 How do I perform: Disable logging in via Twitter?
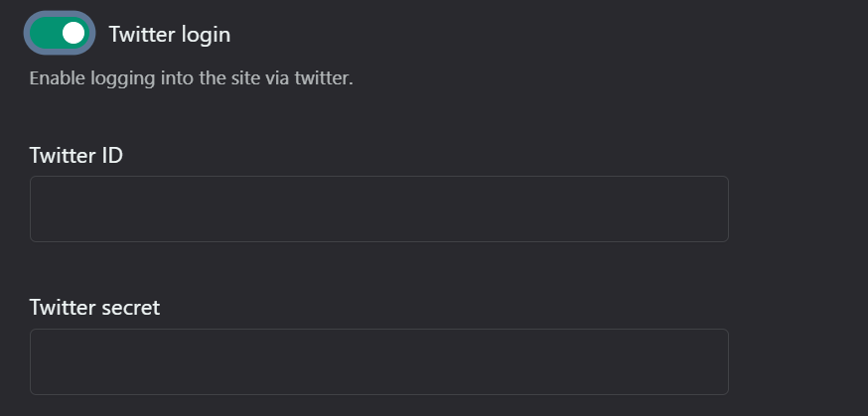pyautogui.click(x=60, y=33)
